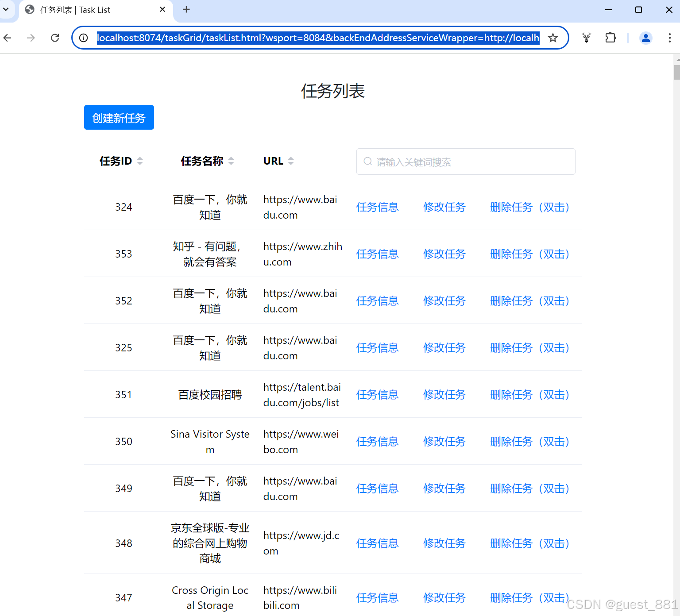
Task: Click the address bar URL
Action: pyautogui.click(x=318, y=38)
